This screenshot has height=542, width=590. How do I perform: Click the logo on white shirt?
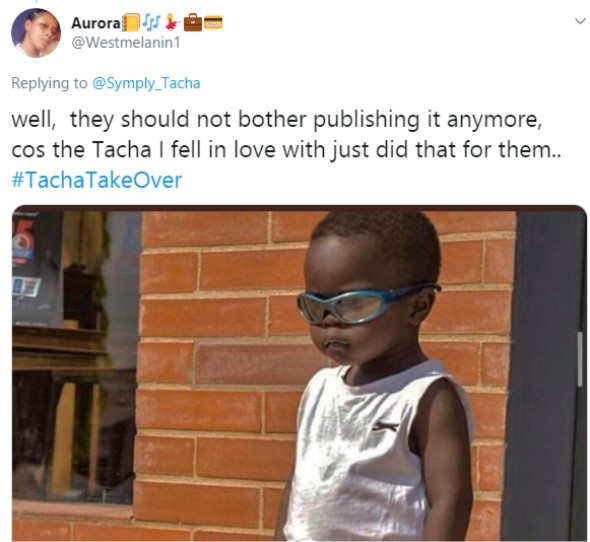[385, 426]
